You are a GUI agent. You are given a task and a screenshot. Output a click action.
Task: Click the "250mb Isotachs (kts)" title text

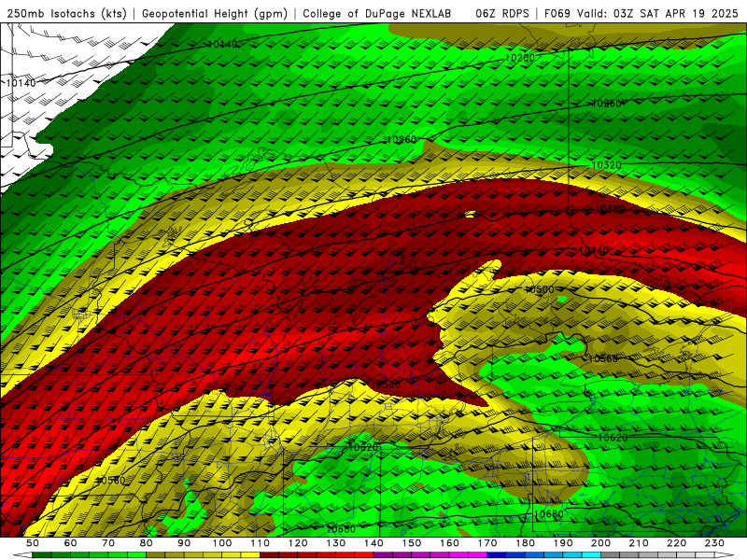pos(66,13)
